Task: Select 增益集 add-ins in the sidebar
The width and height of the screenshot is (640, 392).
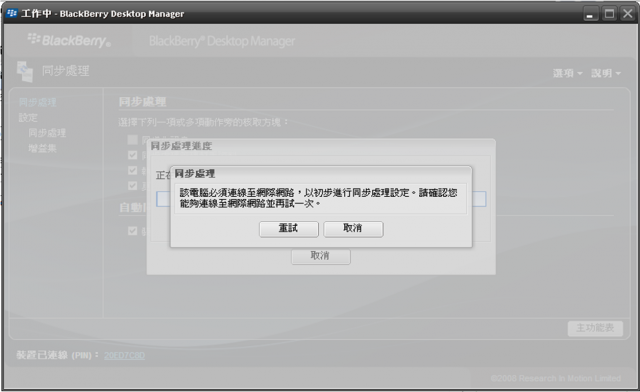Action: [42, 148]
